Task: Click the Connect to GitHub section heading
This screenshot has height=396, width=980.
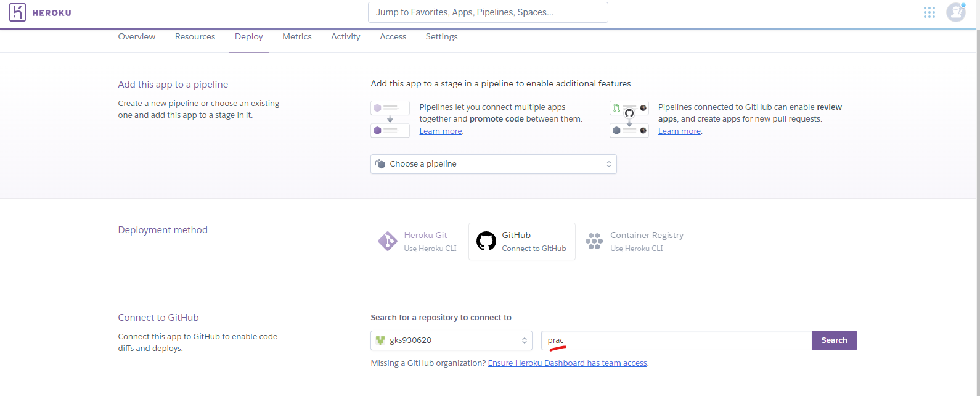Action: click(158, 318)
